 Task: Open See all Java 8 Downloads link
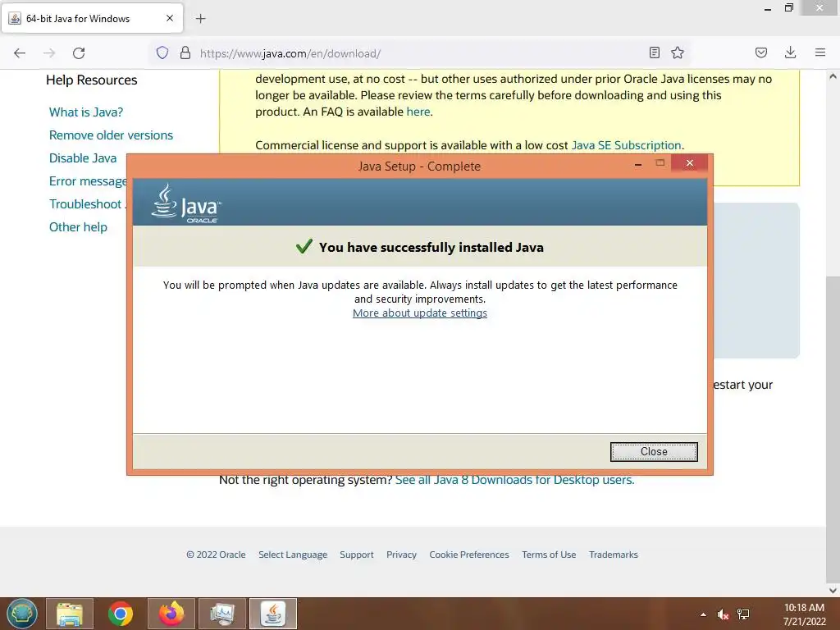point(514,480)
